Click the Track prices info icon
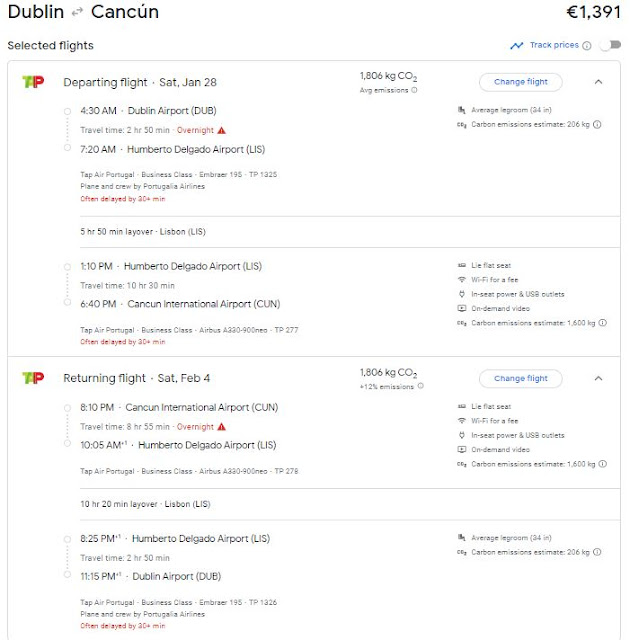 [587, 45]
